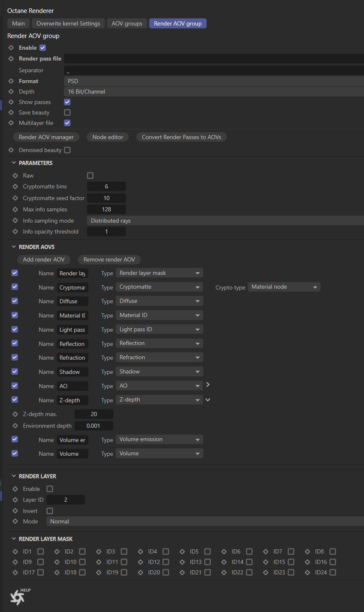Viewport: 364px width, 612px height.
Task: Click keyframe diamond beside Info sampling mode
Action: pos(15,221)
